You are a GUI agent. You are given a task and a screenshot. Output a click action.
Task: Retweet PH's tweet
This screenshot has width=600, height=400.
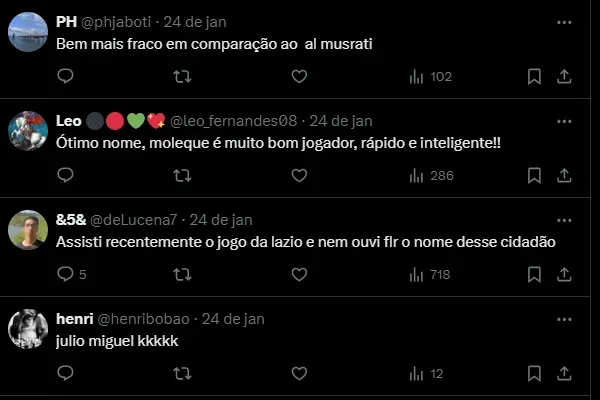(x=182, y=76)
